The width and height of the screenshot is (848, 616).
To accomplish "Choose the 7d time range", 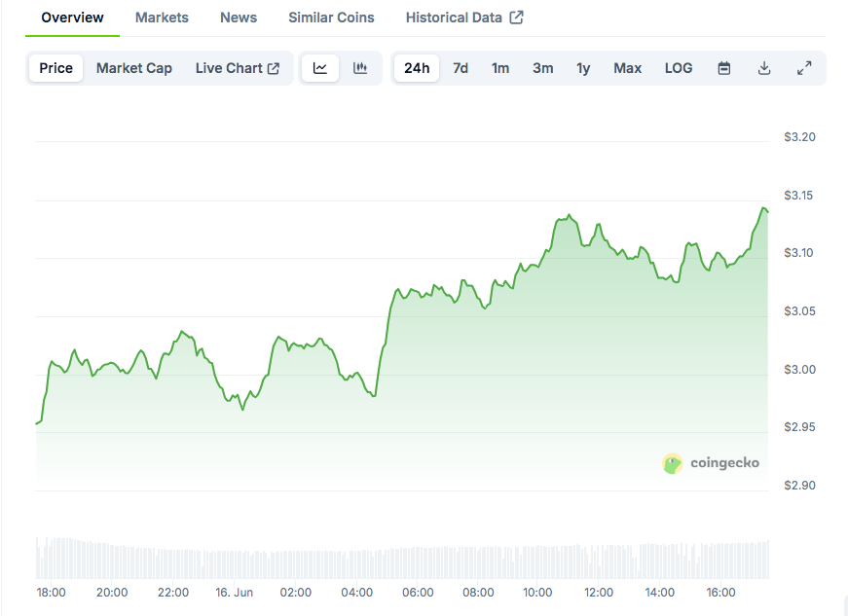I will point(461,68).
